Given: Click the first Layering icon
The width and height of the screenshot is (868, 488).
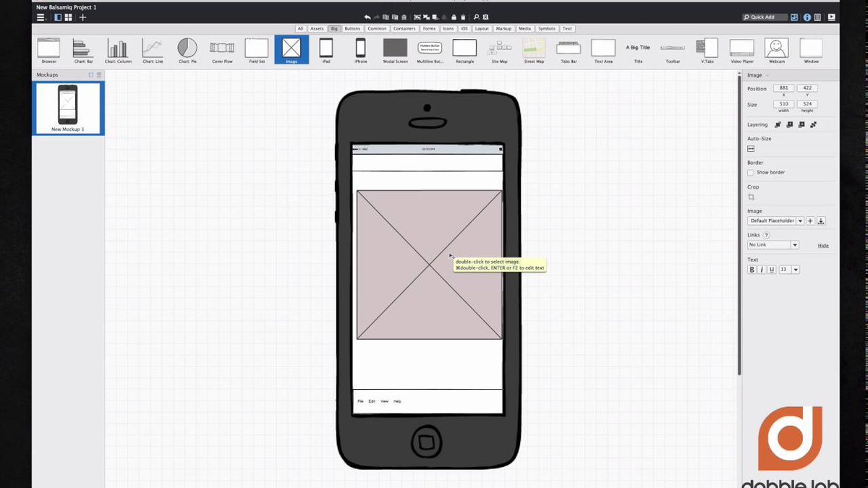Looking at the screenshot, I should (778, 124).
